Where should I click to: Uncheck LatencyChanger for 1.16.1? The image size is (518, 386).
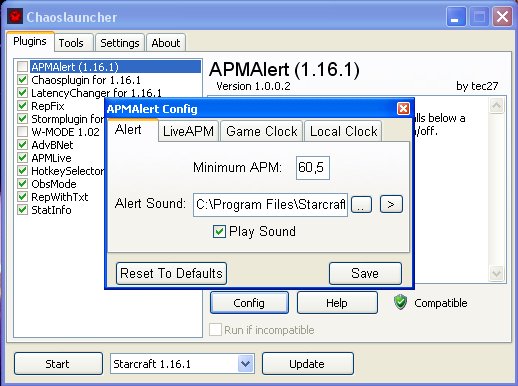[22, 93]
